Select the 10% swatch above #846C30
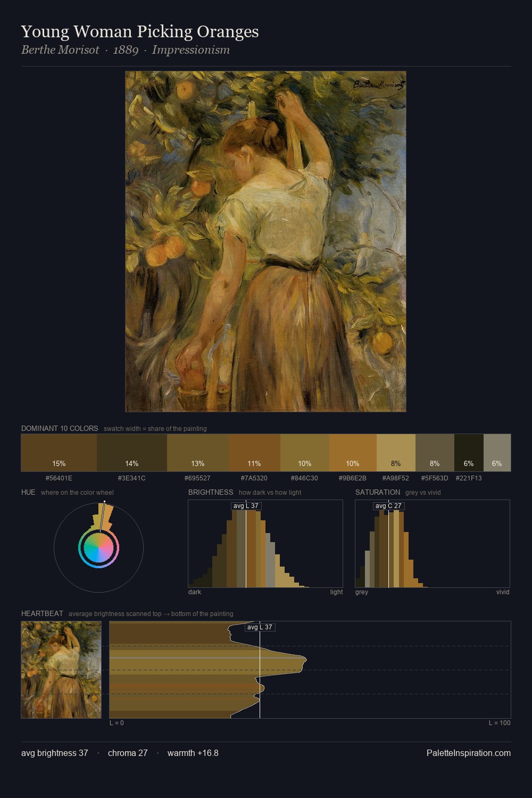 [x=305, y=453]
